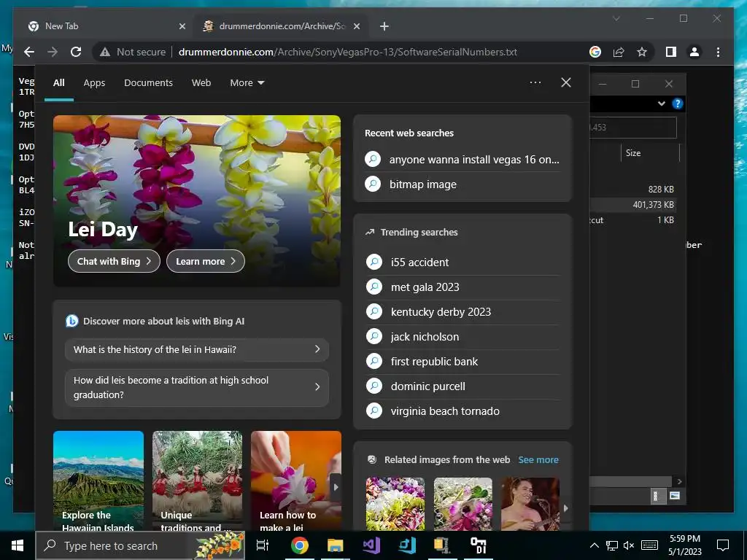The height and width of the screenshot is (560, 747).
Task: Click trending search first republic bank
Action: click(462, 362)
